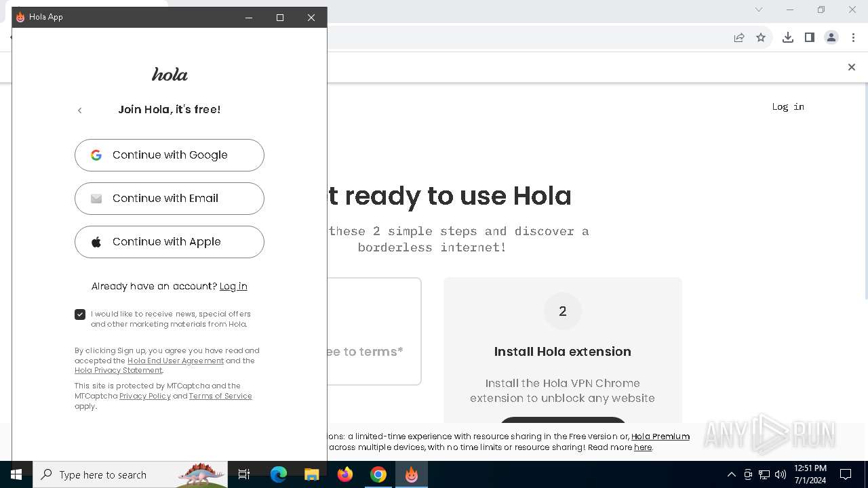Uncheck the marketing materials checkbox
The image size is (868, 488).
(x=80, y=314)
